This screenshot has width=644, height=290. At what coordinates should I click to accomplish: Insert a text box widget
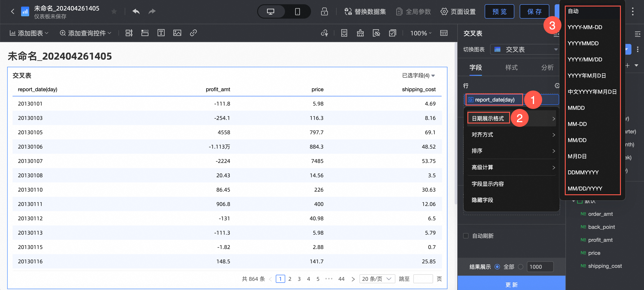161,33
